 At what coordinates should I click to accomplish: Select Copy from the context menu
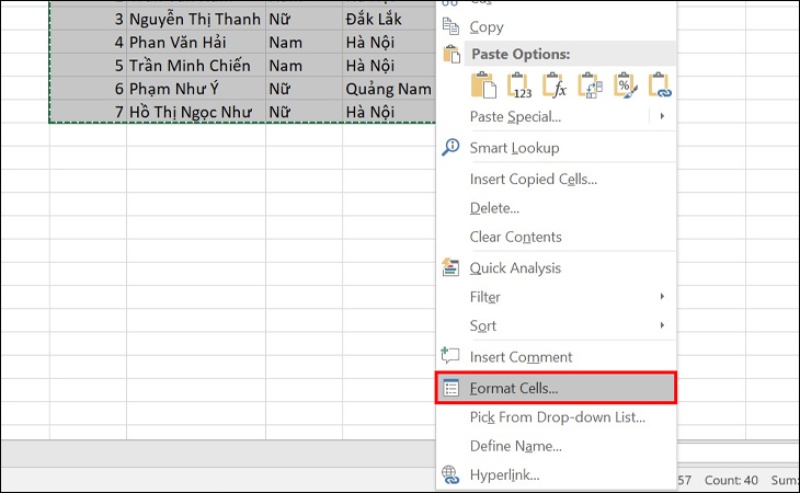point(556,27)
